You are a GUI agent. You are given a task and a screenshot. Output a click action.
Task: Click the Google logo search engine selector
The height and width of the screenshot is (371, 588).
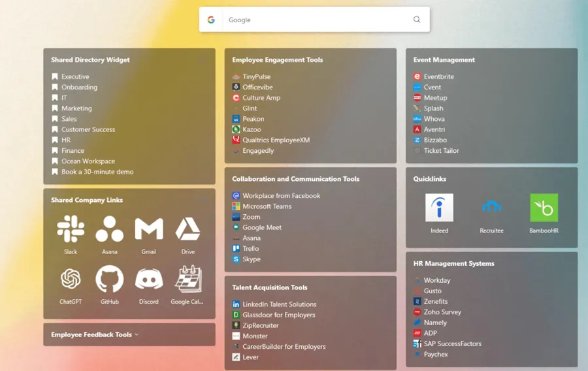click(x=211, y=20)
